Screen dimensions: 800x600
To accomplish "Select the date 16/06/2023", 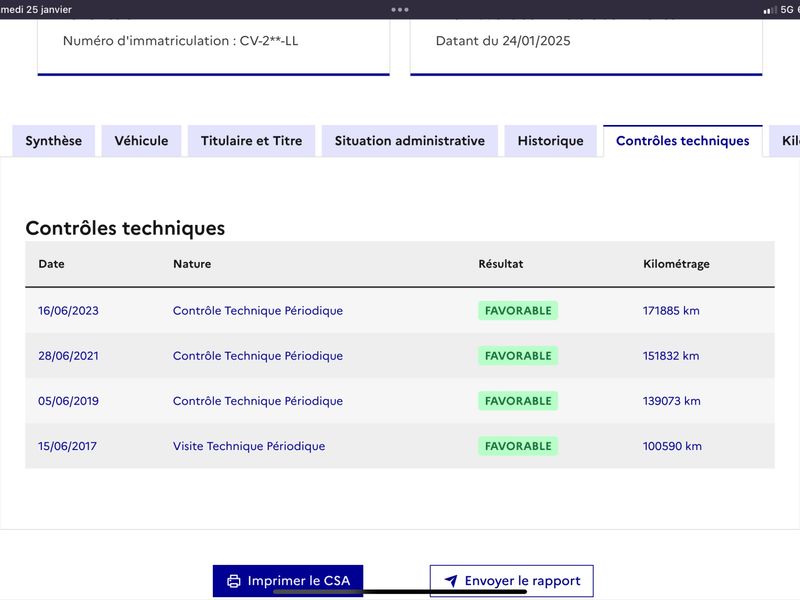I will (68, 311).
